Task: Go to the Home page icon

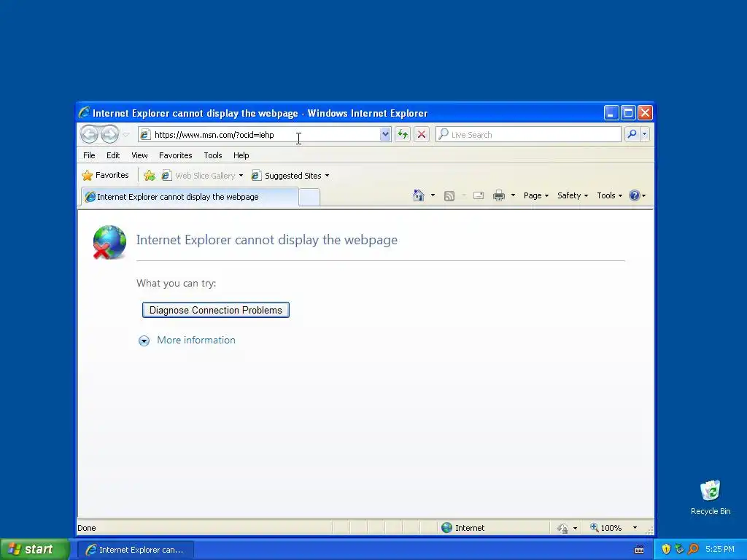Action: coord(418,195)
